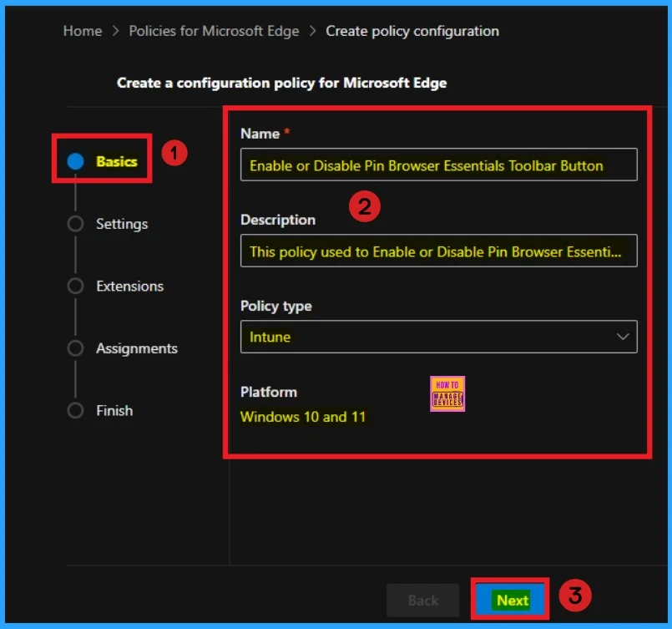Click the Name field label

[260, 134]
